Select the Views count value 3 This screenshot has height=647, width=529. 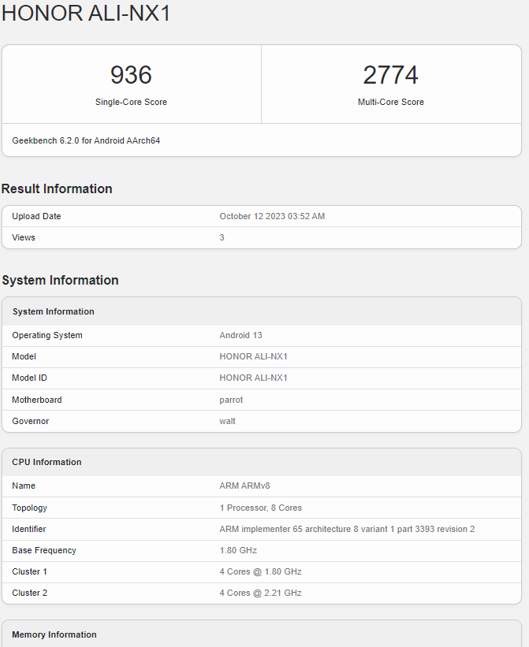[x=222, y=238]
